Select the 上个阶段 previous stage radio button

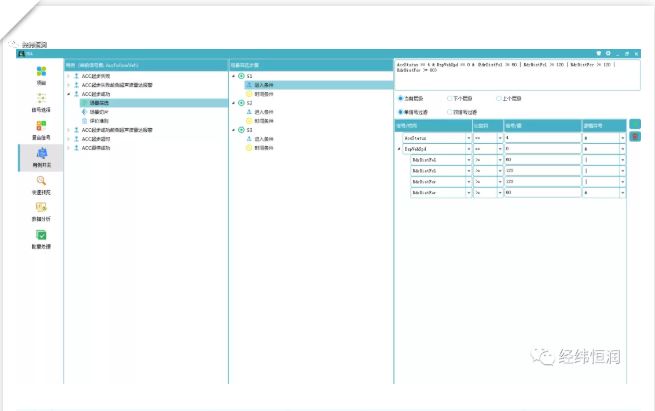(x=498, y=99)
